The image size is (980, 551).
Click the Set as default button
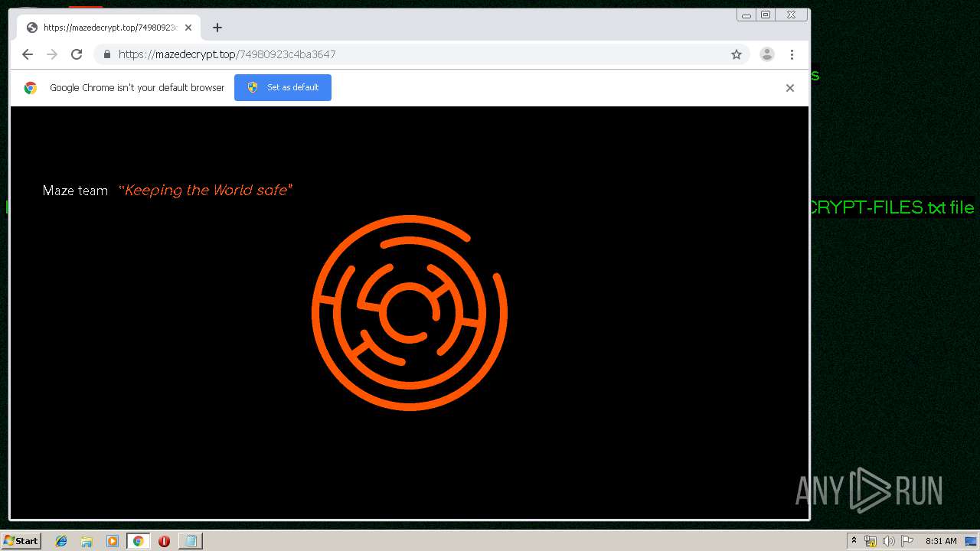click(x=283, y=87)
